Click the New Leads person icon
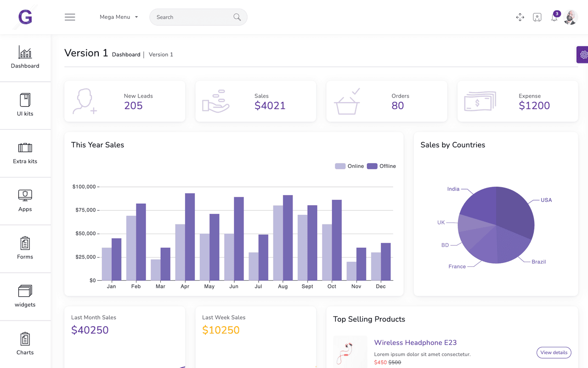Viewport: 588px width, 368px height. tap(85, 101)
